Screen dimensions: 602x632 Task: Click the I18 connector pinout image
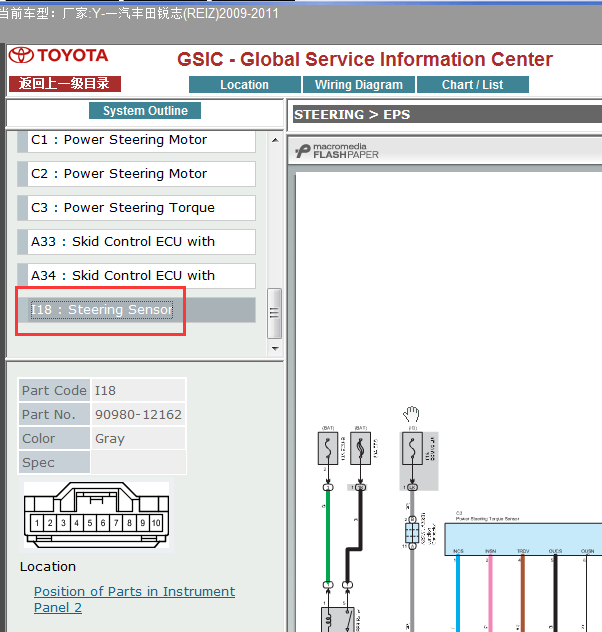97,515
